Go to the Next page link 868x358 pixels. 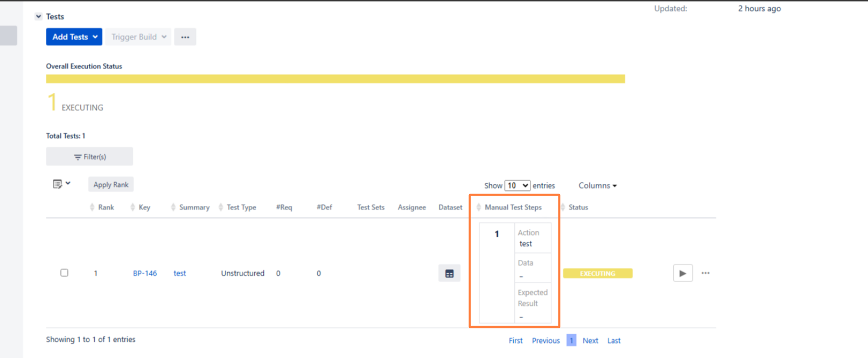tap(590, 341)
